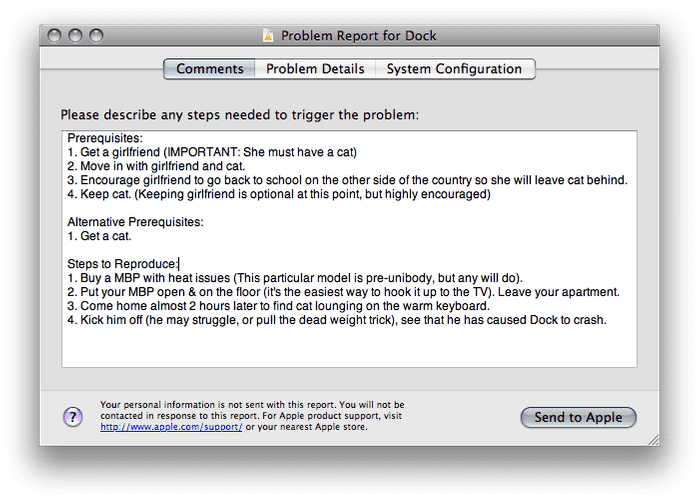700x501 pixels.
Task: Click the line 'Move in with girlfriend and cat'
Action: tap(156, 166)
